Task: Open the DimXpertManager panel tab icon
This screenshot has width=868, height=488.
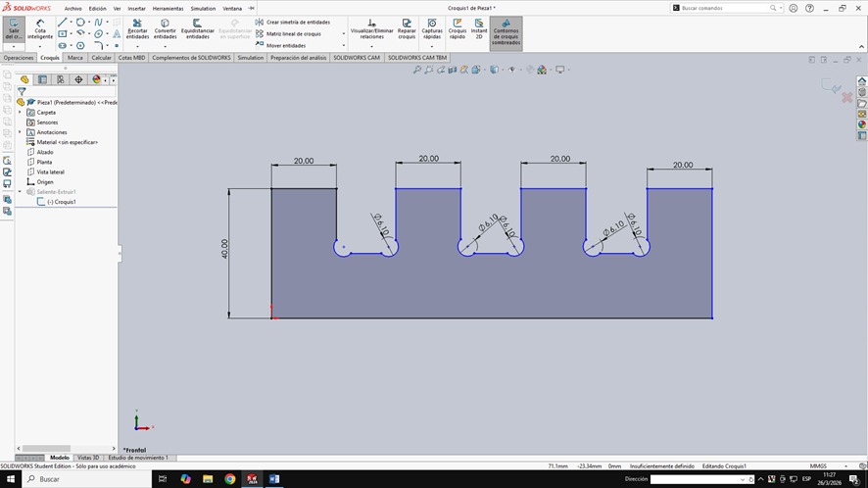Action: [78, 79]
